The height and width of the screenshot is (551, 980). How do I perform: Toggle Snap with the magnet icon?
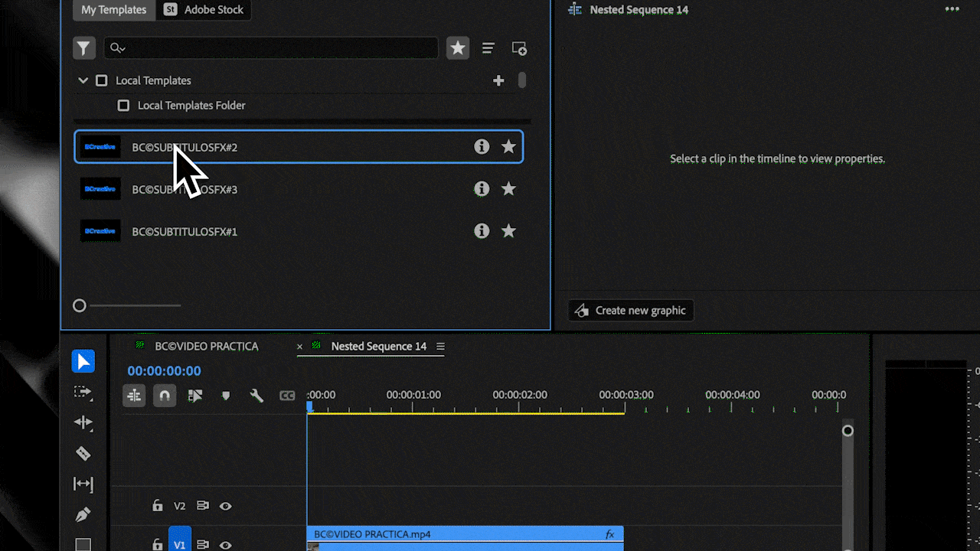tap(165, 395)
